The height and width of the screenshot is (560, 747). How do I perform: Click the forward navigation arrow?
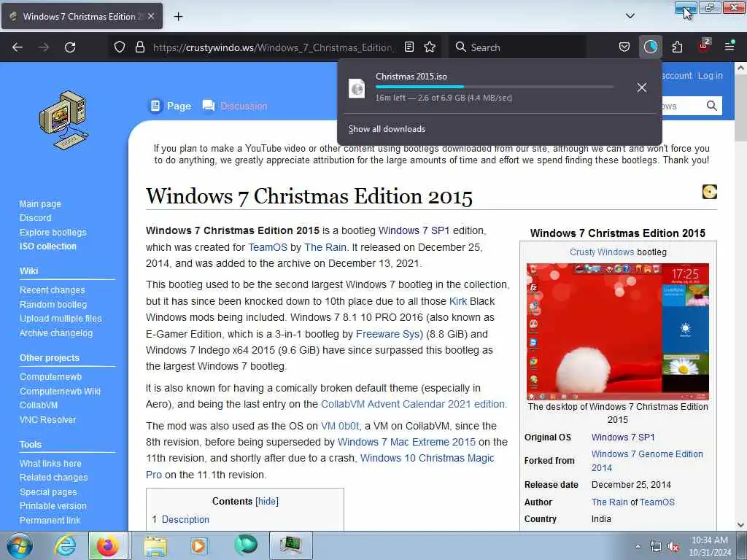43,47
